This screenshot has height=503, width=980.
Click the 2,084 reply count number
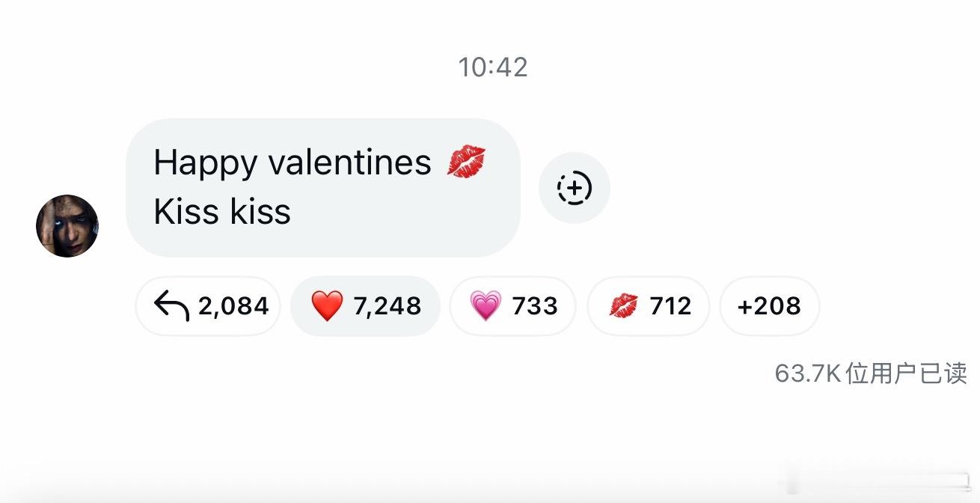coord(233,306)
